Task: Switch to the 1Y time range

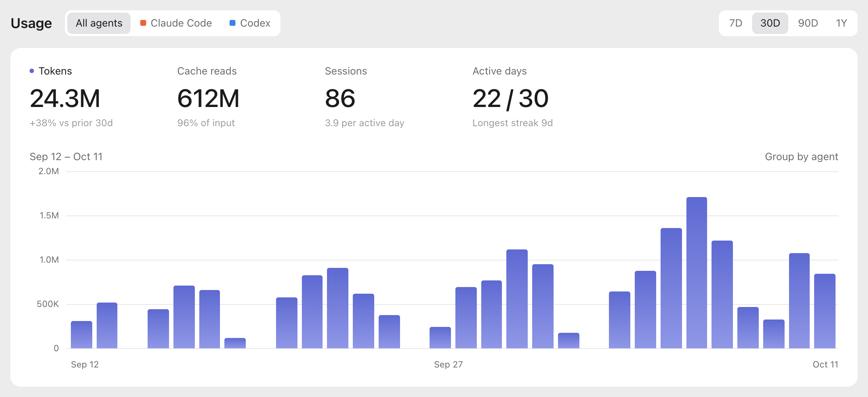Action: [x=841, y=23]
